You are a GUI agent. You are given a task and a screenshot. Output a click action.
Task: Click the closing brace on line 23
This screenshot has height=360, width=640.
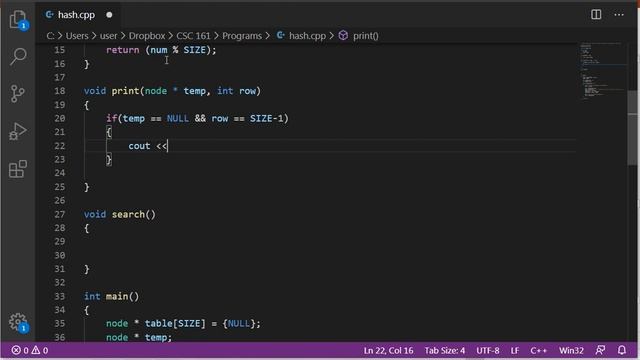pos(109,159)
